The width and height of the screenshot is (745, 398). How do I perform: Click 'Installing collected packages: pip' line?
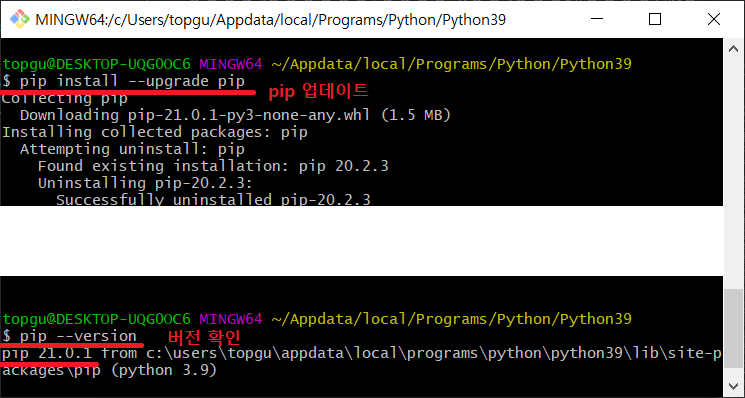point(155,132)
